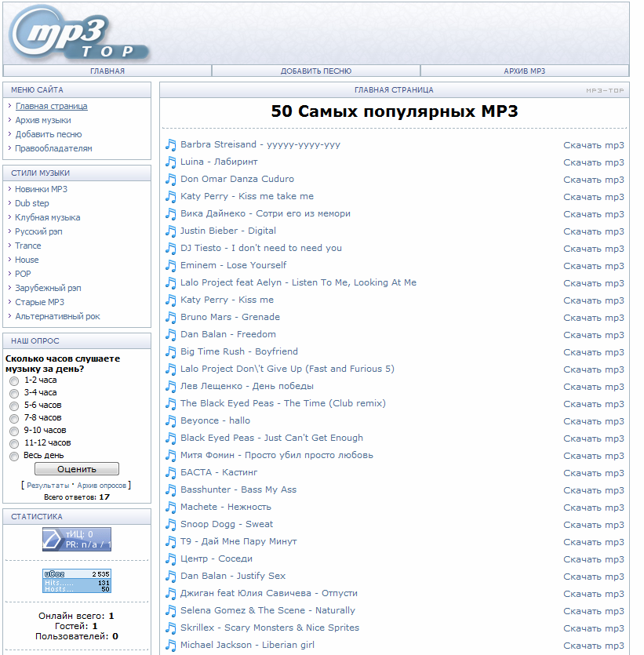Select the '7-8 часов' poll option
The height and width of the screenshot is (655, 644).
point(14,419)
